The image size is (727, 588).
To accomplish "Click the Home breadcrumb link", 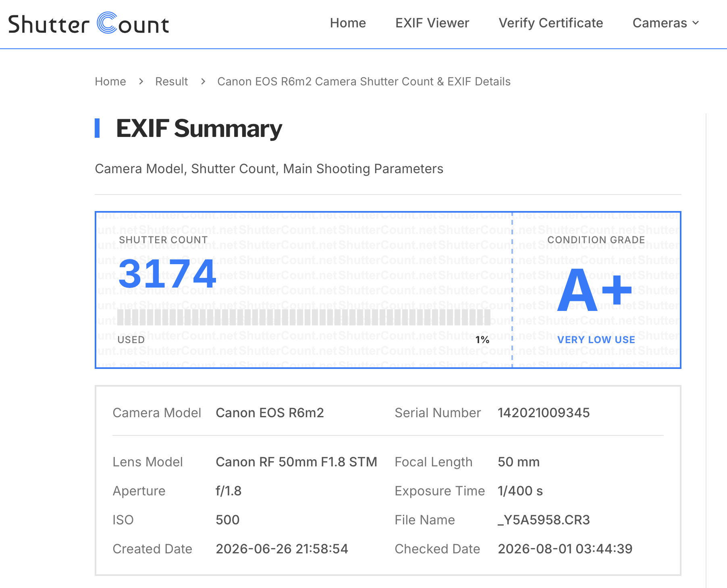I will (110, 81).
